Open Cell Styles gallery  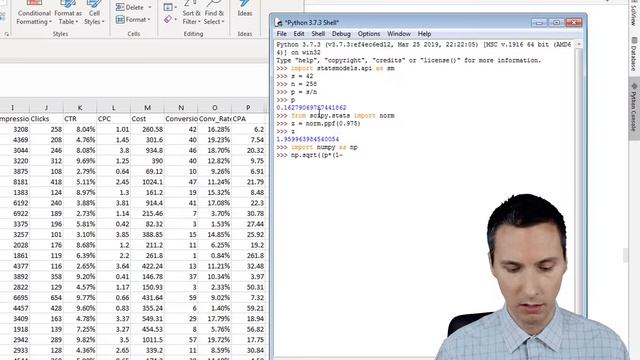point(94,13)
